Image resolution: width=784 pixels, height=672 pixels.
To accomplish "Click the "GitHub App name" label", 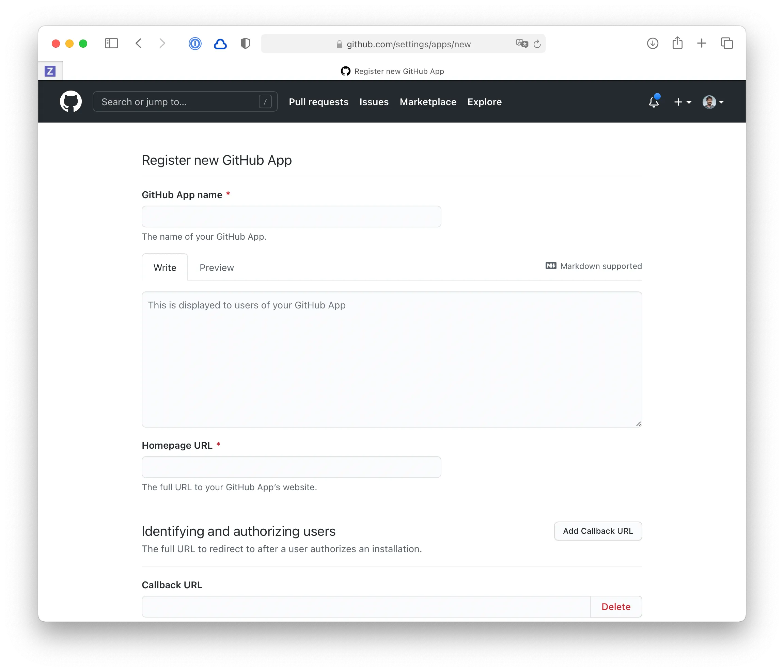I will point(182,195).
